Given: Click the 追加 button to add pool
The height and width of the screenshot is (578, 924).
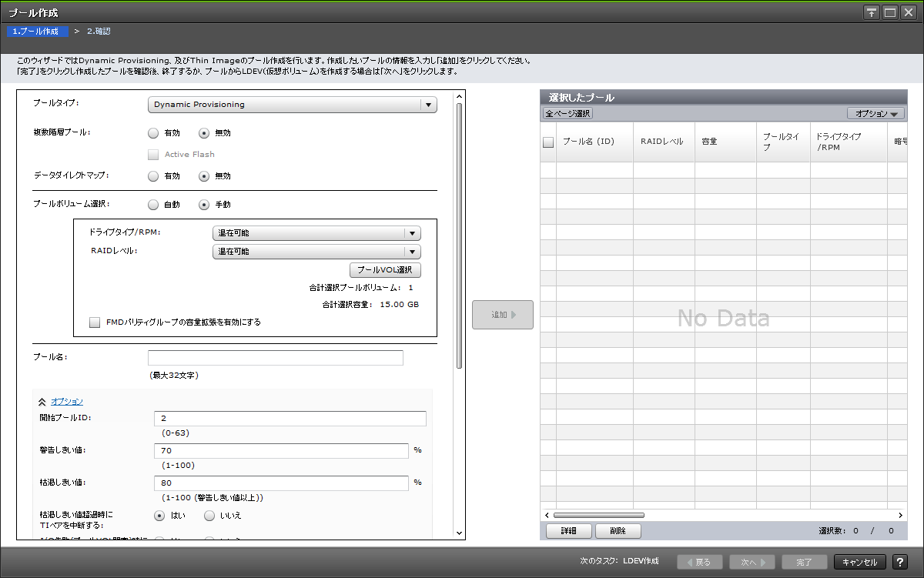Looking at the screenshot, I should coord(502,314).
